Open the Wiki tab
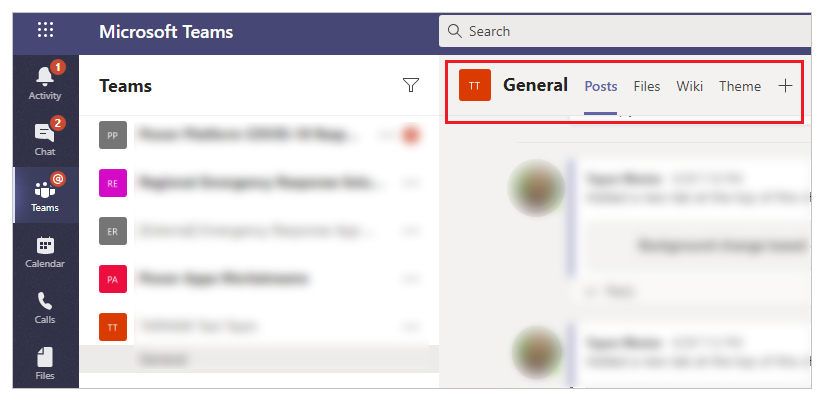 [x=689, y=86]
